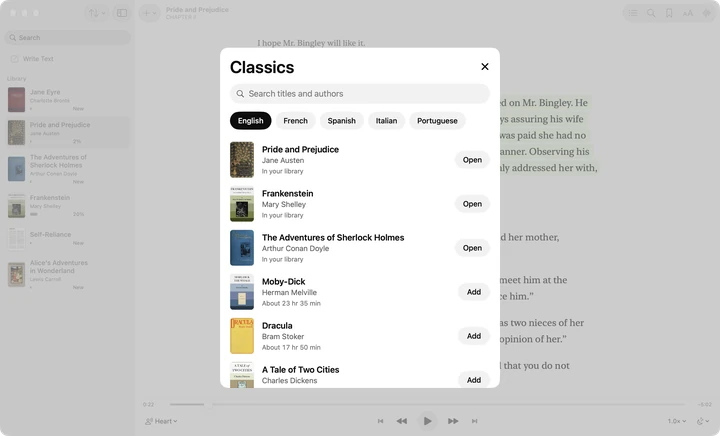Add Moby-Dick to the library

pyautogui.click(x=473, y=292)
